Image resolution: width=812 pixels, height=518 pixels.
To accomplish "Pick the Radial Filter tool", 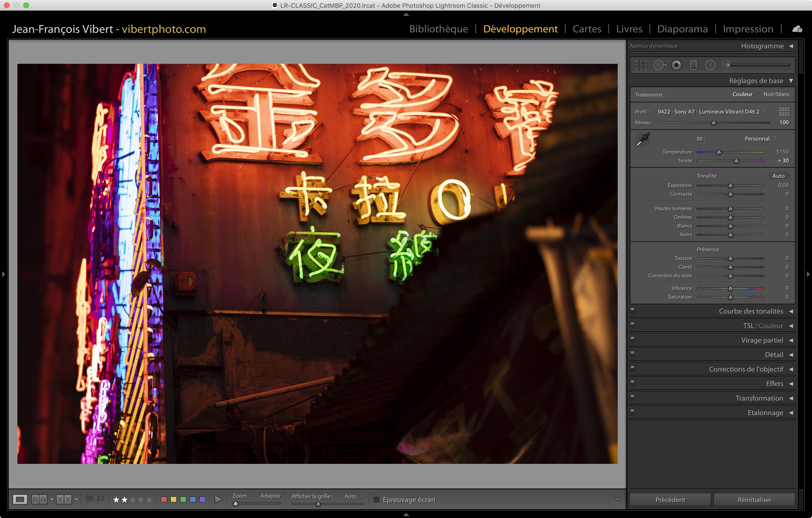I will [x=710, y=65].
